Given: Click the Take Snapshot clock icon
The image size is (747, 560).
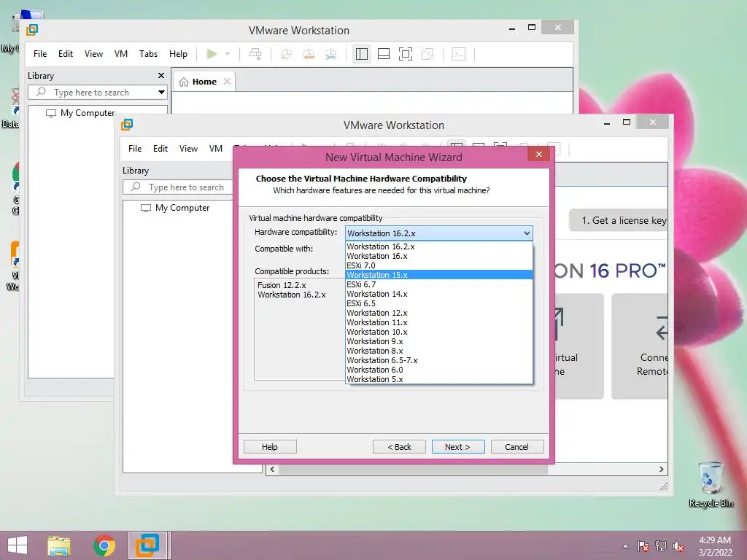Looking at the screenshot, I should click(286, 54).
